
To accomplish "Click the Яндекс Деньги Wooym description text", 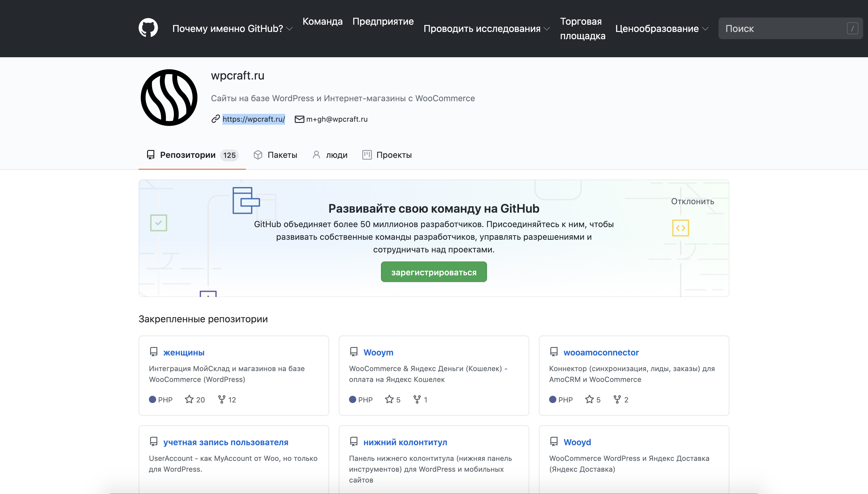I will [428, 374].
